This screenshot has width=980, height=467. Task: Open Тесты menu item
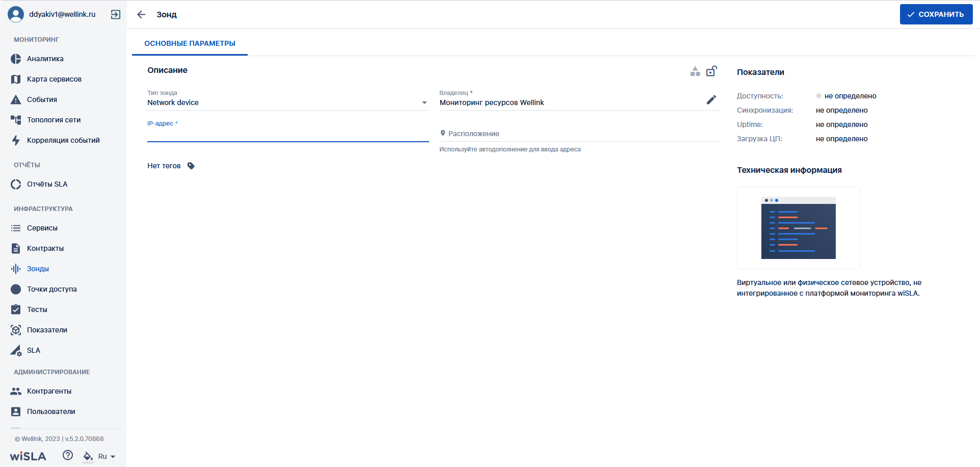click(37, 309)
